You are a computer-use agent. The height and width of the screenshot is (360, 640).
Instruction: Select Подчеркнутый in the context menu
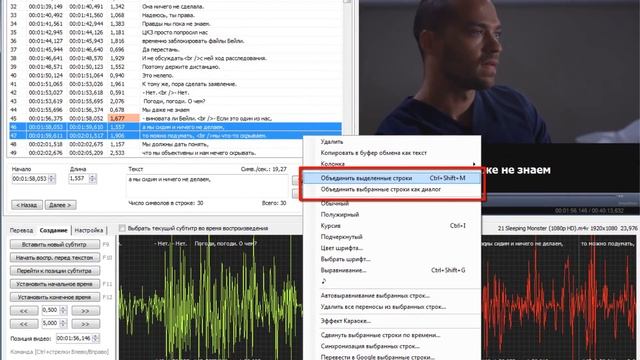click(341, 237)
